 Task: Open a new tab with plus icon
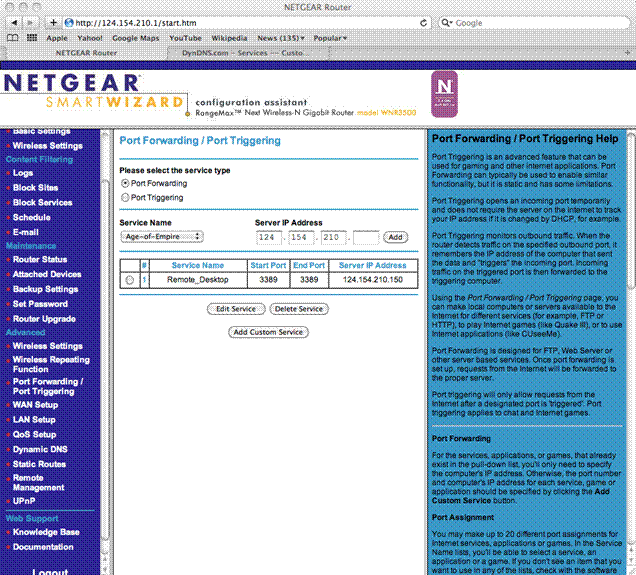tap(627, 53)
